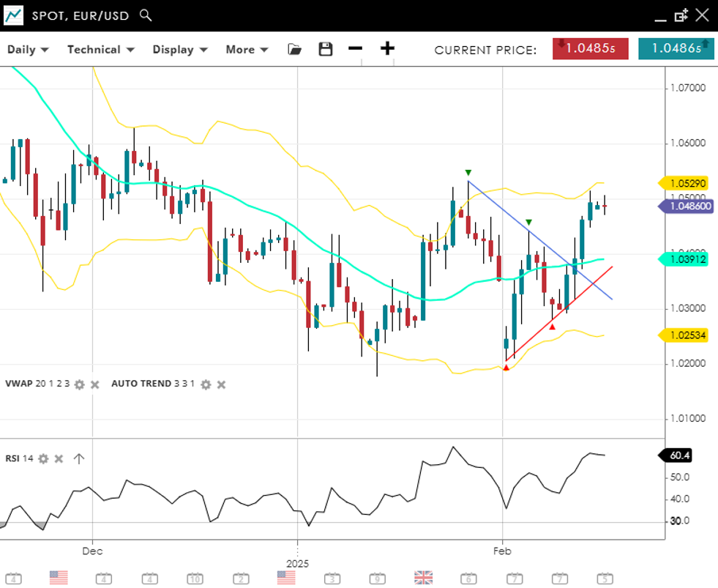Open AUTO TREND settings gear
This screenshot has height=588, width=718.
(x=206, y=384)
